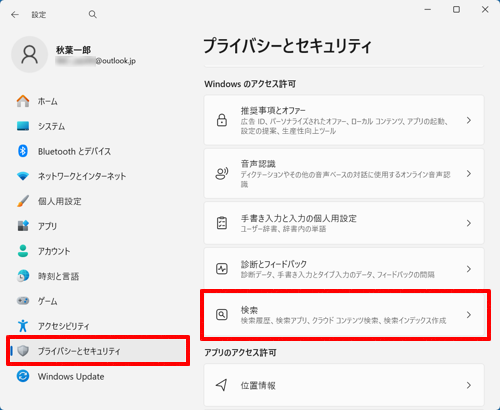The width and height of the screenshot is (500, 410).
Task: Click account name 秋葉一郎
Action: (x=73, y=50)
